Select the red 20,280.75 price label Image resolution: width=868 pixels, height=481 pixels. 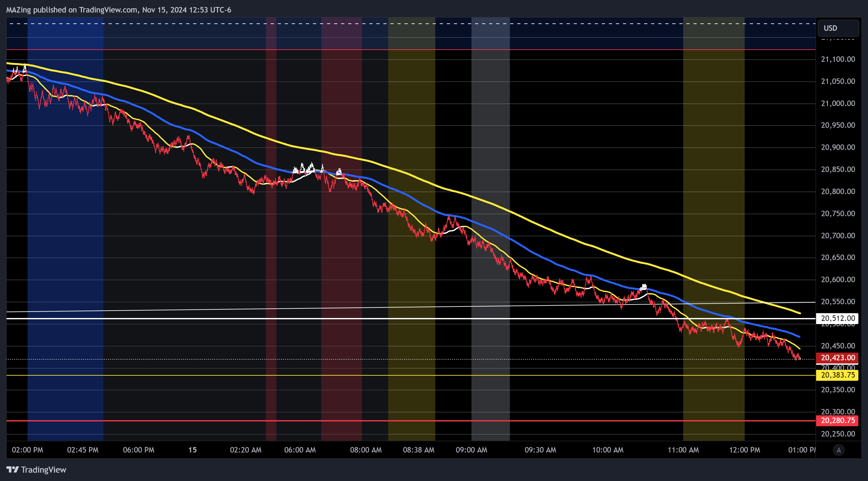pos(837,421)
